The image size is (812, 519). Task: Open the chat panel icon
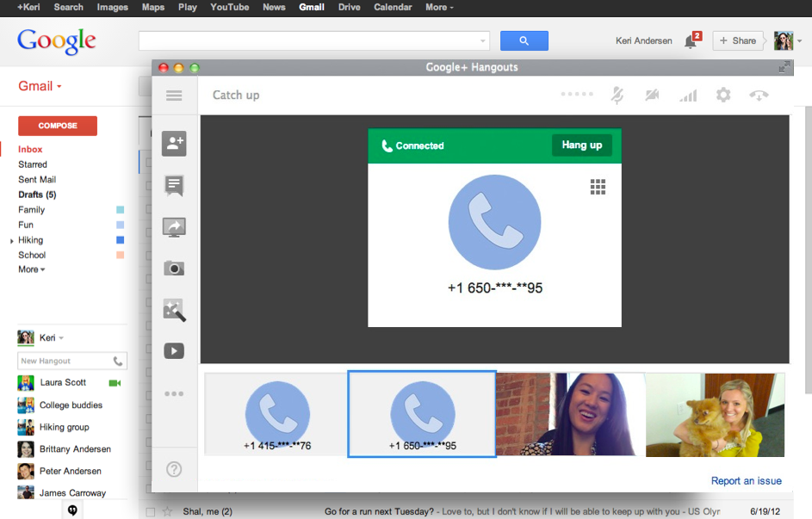click(174, 185)
